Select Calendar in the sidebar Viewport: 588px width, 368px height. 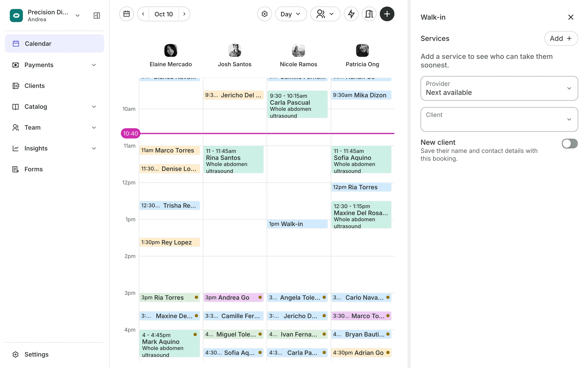[x=55, y=44]
